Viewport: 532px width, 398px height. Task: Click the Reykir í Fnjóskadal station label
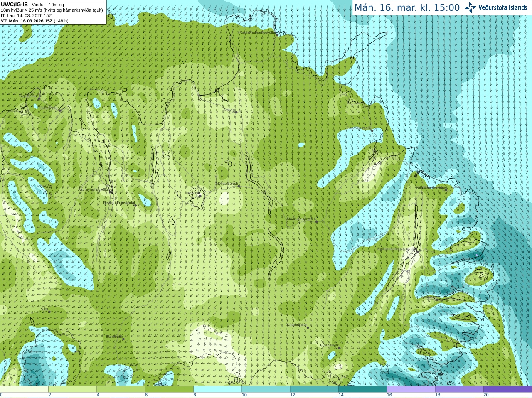[x=119, y=203]
